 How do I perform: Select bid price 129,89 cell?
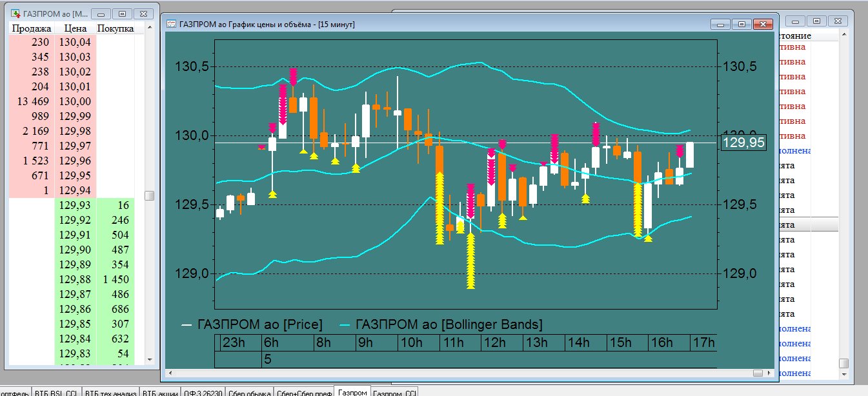(x=76, y=264)
